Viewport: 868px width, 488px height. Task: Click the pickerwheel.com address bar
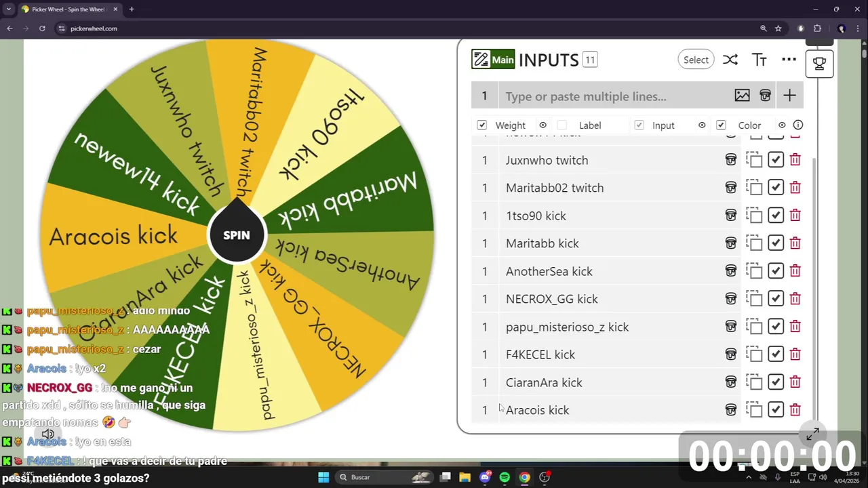coord(407,28)
